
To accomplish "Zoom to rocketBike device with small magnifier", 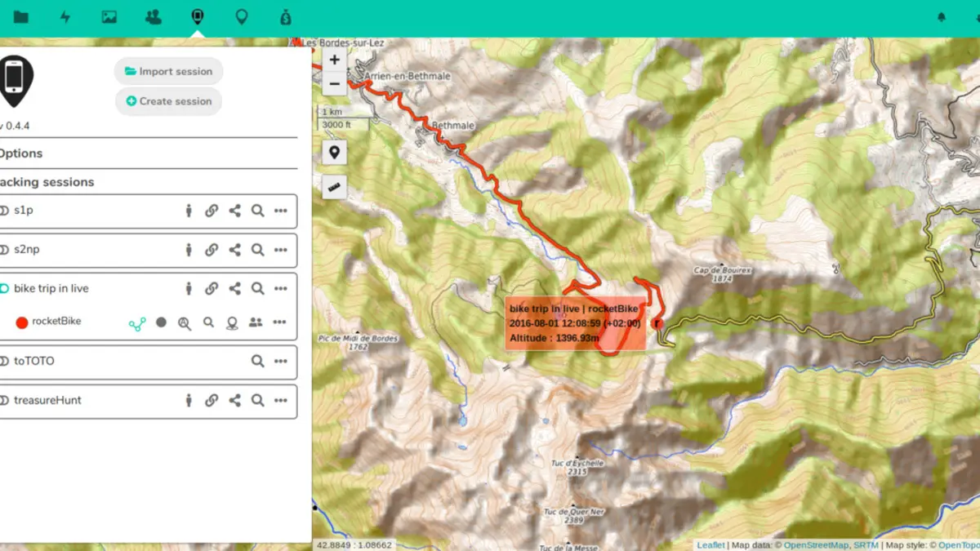I will [x=208, y=322].
